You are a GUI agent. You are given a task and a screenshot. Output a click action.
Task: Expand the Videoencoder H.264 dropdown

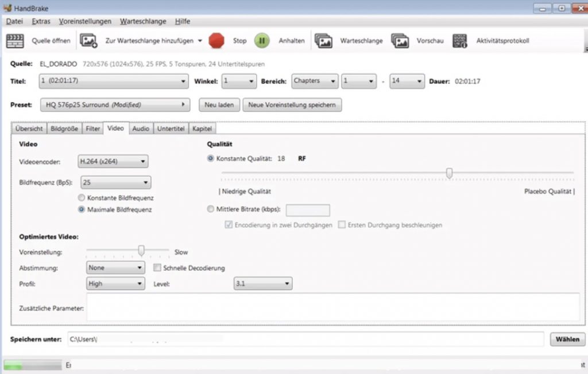click(113, 162)
